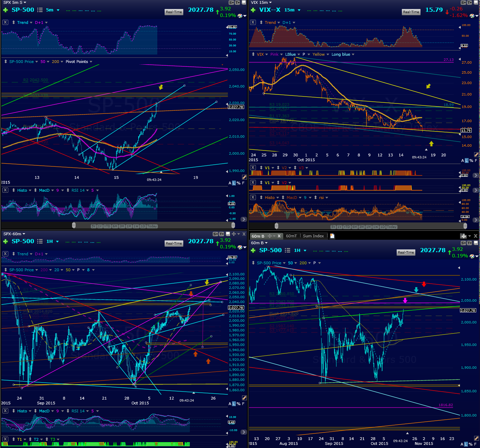Click Real-Time button in VIX panel

point(411,12)
